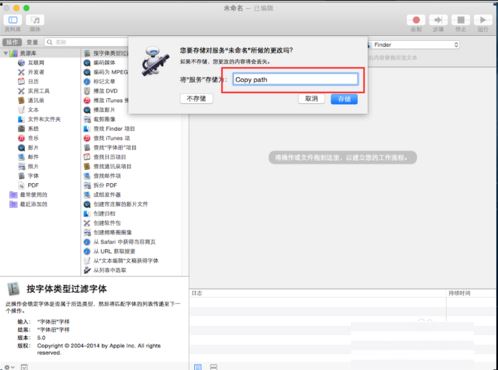Select the System (系统) category
Screen dimensions: 498x370
[x=33, y=128]
